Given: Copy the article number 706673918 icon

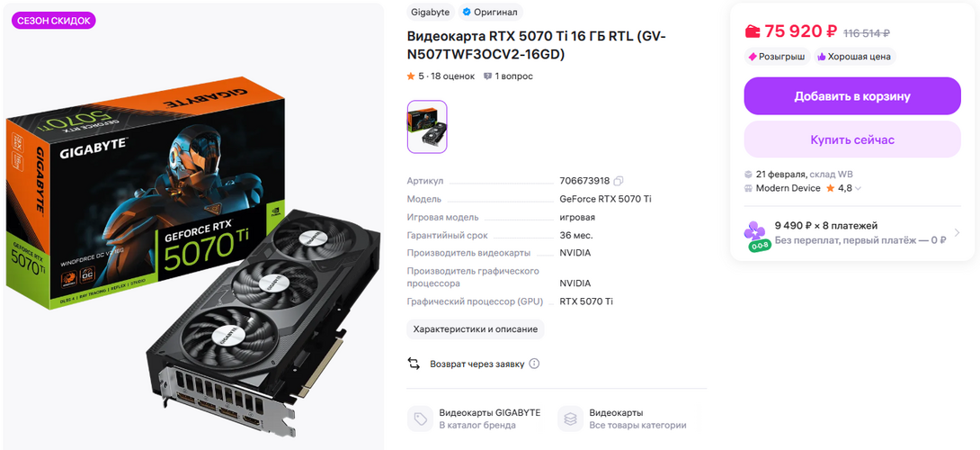Looking at the screenshot, I should click(x=619, y=181).
